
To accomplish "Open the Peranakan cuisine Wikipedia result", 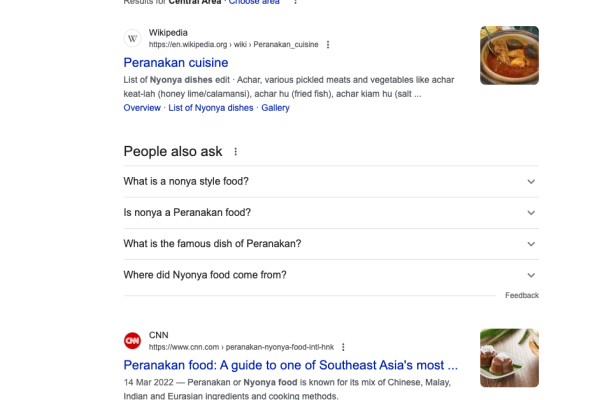I will point(176,62).
